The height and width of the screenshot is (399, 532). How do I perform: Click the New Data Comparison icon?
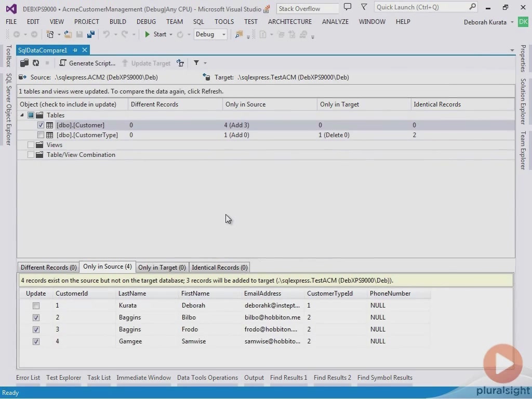tap(24, 63)
